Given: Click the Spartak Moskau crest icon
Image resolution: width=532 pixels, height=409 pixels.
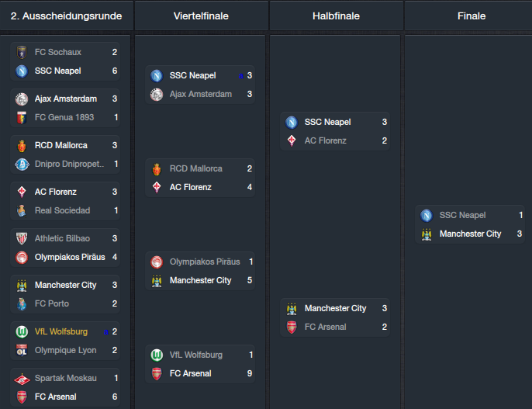Looking at the screenshot, I should 22,379.
